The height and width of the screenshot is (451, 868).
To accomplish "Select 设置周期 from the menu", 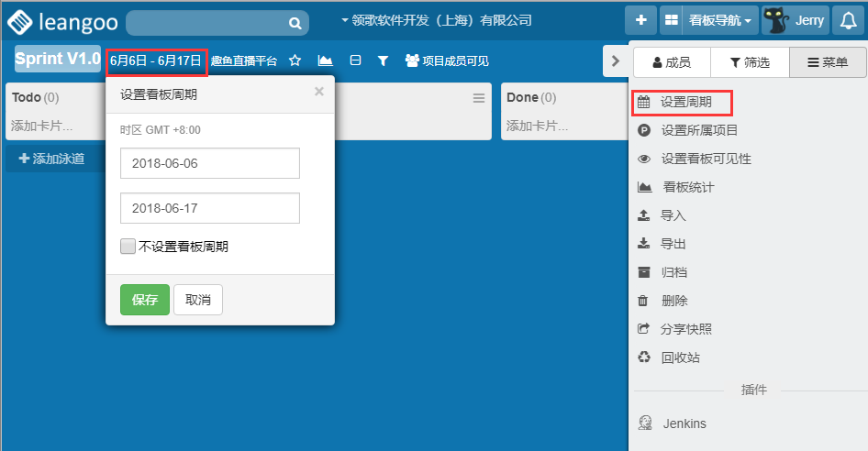I will pyautogui.click(x=684, y=102).
